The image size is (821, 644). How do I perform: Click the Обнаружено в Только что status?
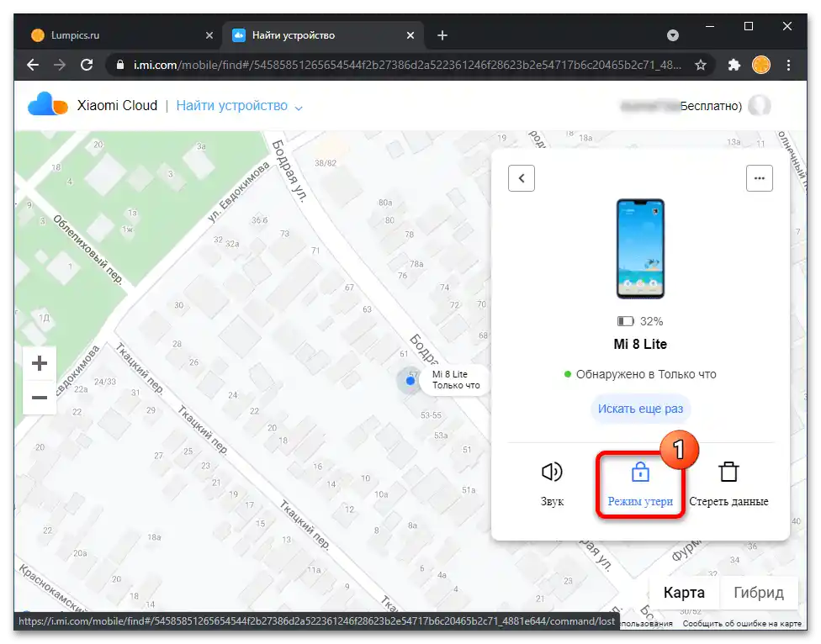click(x=640, y=374)
